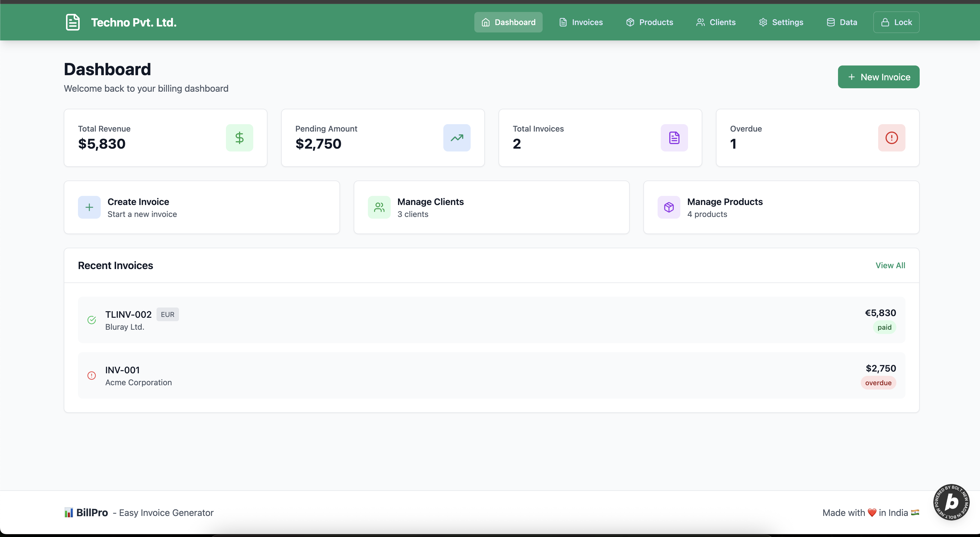Click the green paid checkmark on TLINV-002
Screen dimensions: 980x537
coord(92,320)
